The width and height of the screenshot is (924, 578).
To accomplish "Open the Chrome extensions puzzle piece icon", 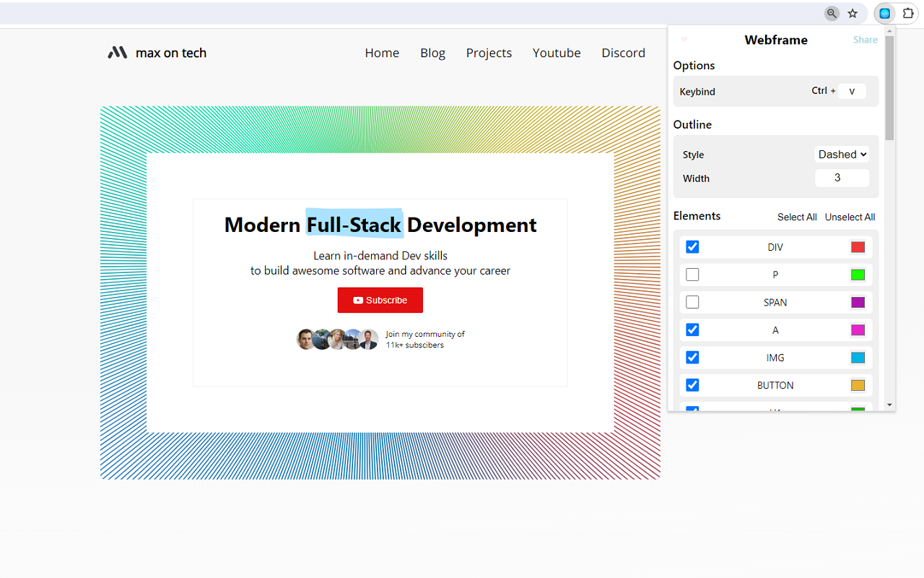I will [x=907, y=13].
